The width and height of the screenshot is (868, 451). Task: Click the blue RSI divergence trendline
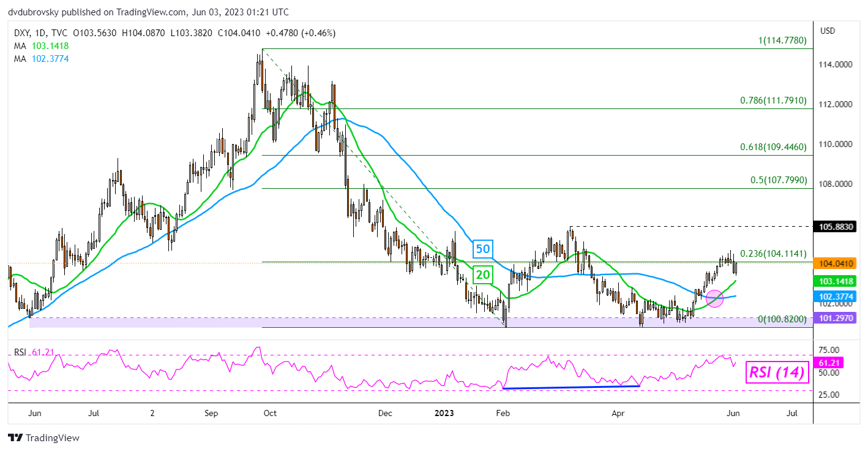coord(571,387)
